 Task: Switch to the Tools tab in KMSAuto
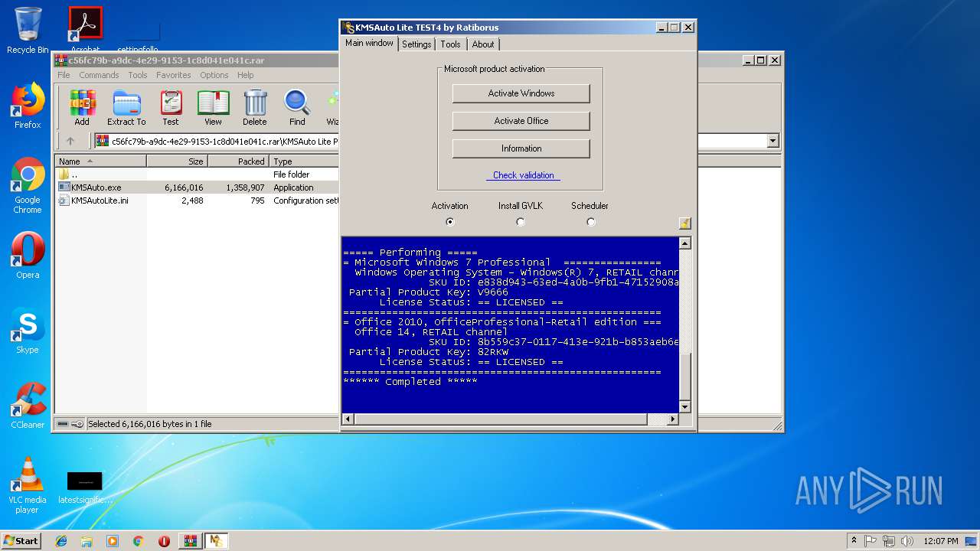[450, 44]
